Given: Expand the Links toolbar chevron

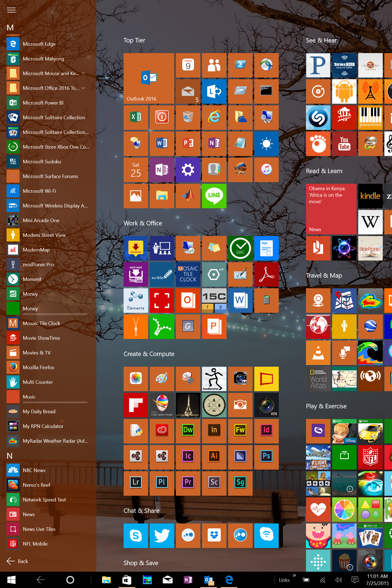Looking at the screenshot, I should coord(294,575).
